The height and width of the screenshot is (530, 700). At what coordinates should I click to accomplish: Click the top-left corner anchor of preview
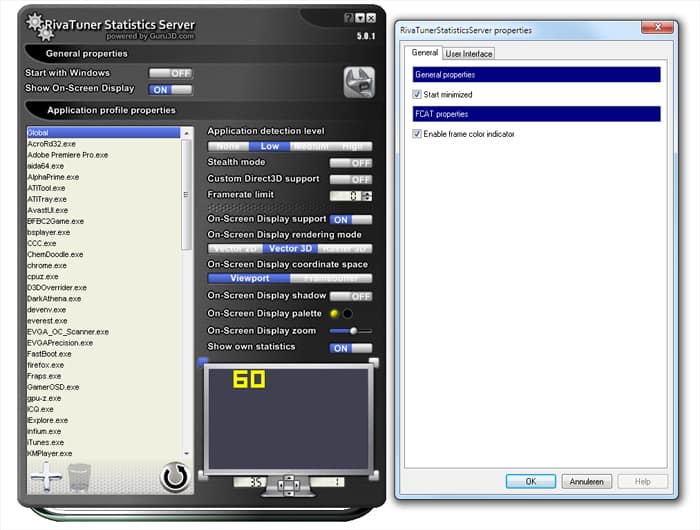pyautogui.click(x=202, y=361)
